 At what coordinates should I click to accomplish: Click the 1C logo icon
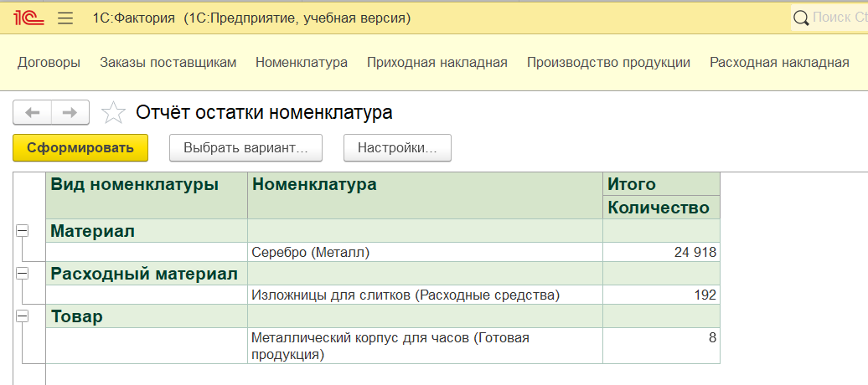click(28, 18)
